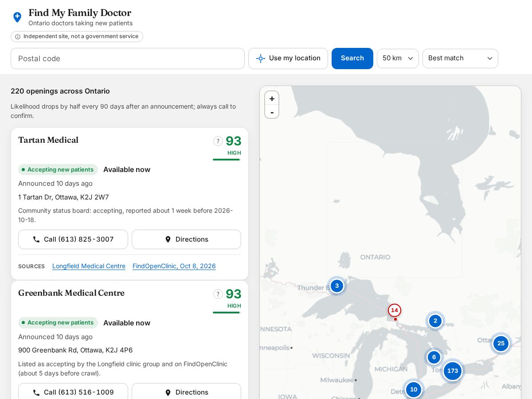The height and width of the screenshot is (399, 532).
Task: Click Accepting new patients badge on Tartan Medical
Action: click(x=58, y=170)
